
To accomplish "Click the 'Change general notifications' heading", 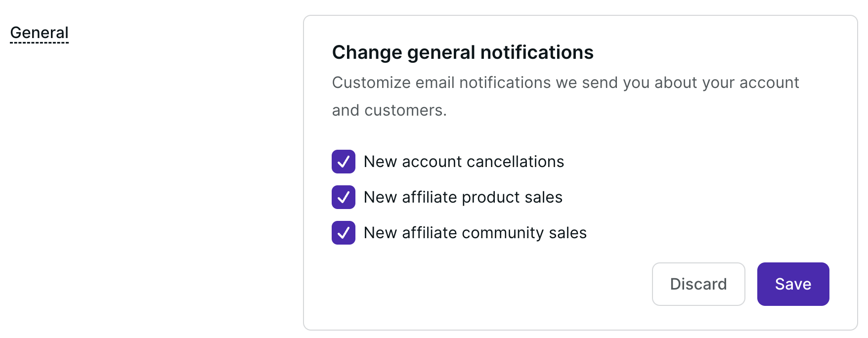I will (x=463, y=52).
